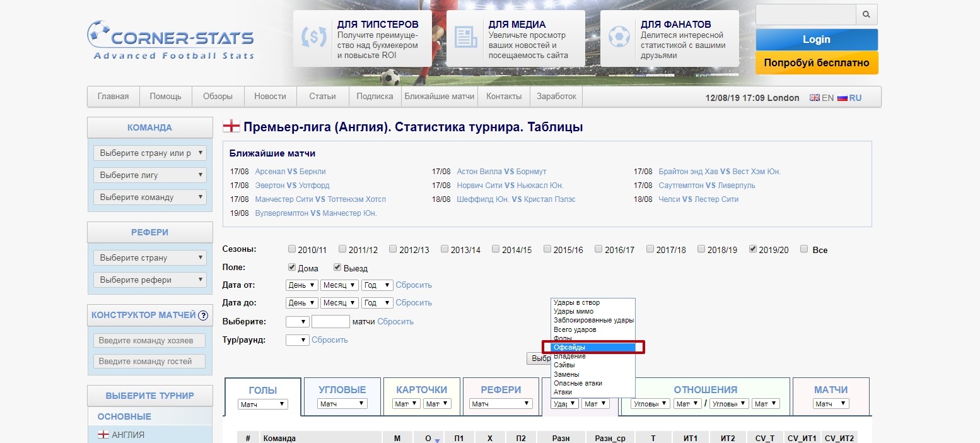This screenshot has width=980, height=443.
Task: Open the Матч dropdown under ГОЛЫ
Action: tap(262, 403)
